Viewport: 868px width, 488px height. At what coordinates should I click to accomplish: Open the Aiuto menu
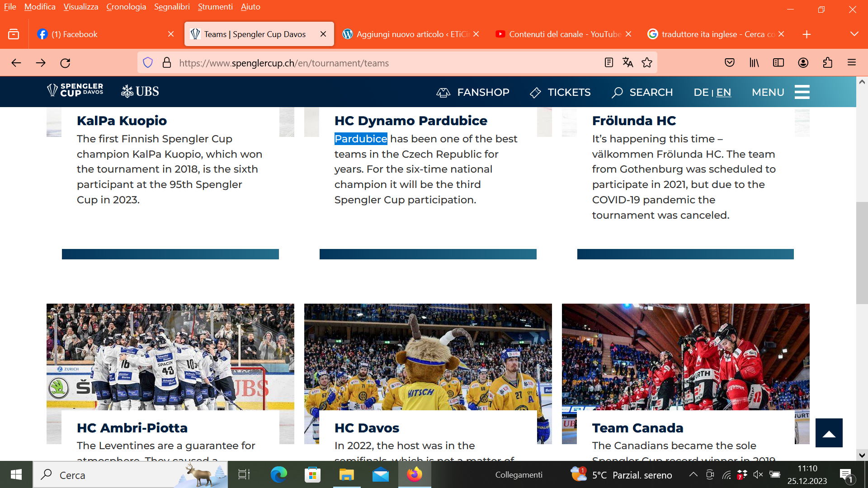pos(250,7)
